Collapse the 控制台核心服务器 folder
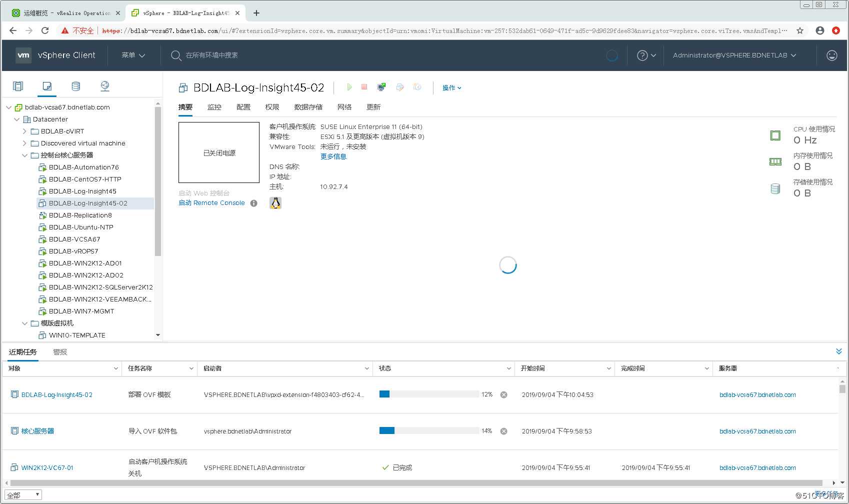 (x=25, y=155)
